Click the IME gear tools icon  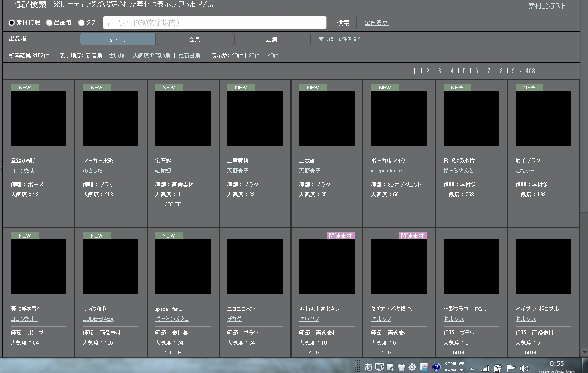(x=413, y=367)
